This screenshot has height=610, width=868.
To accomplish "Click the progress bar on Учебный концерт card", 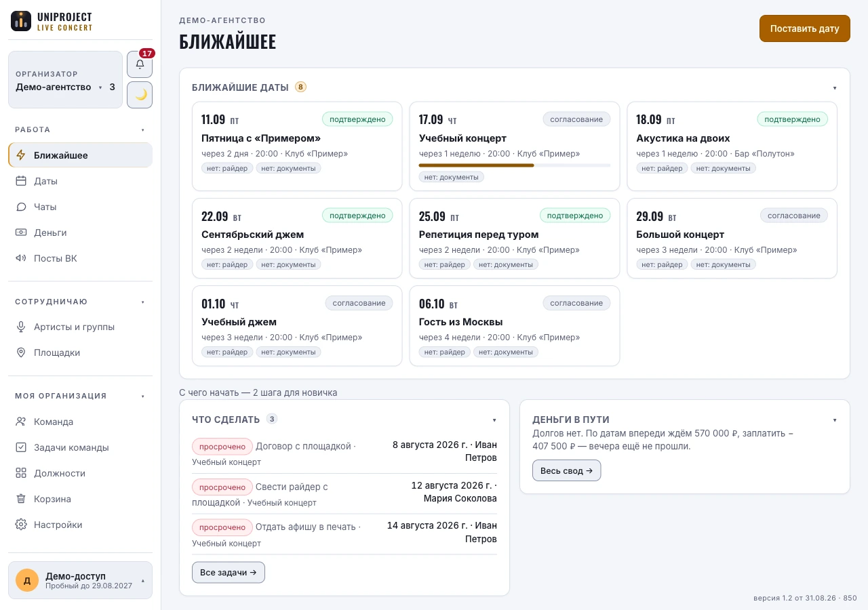I will pyautogui.click(x=515, y=165).
